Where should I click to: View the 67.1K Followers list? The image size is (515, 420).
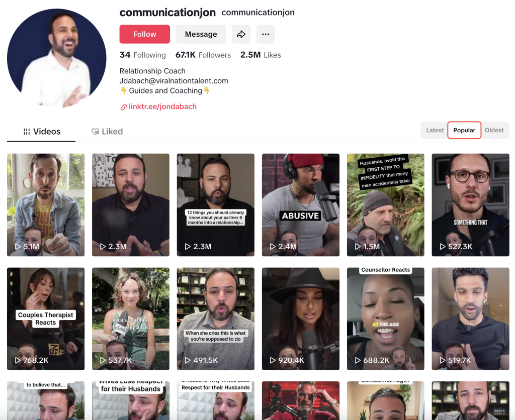(x=203, y=55)
